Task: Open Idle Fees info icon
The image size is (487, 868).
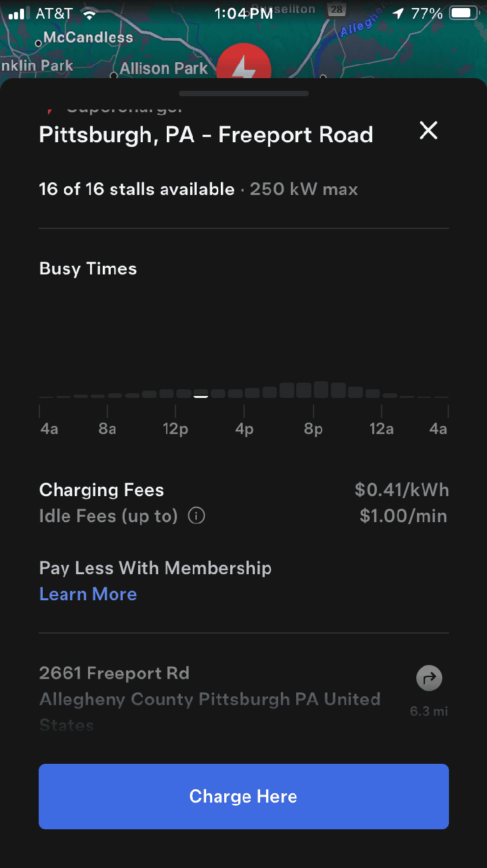Action: tap(196, 516)
